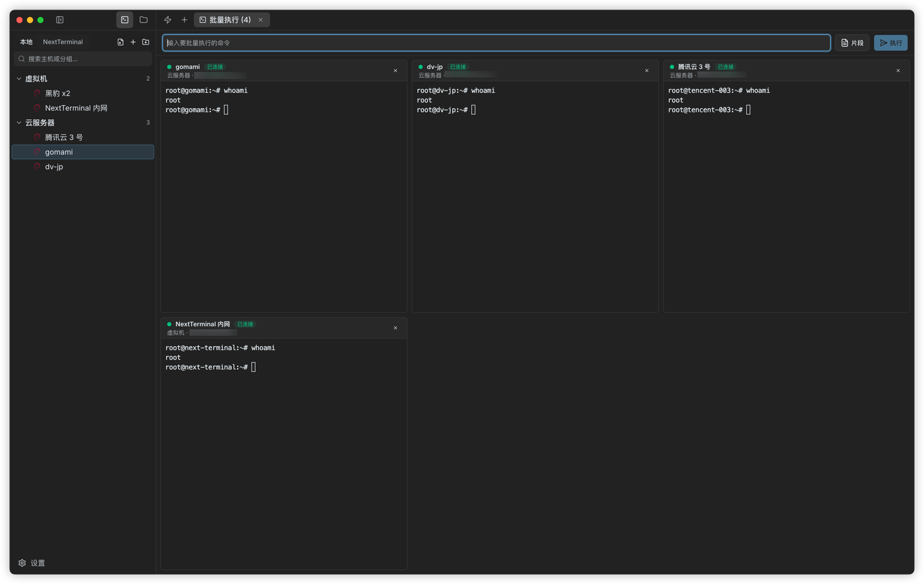The width and height of the screenshot is (924, 584).
Task: Select the 黑豹 x2 host
Action: (83, 93)
